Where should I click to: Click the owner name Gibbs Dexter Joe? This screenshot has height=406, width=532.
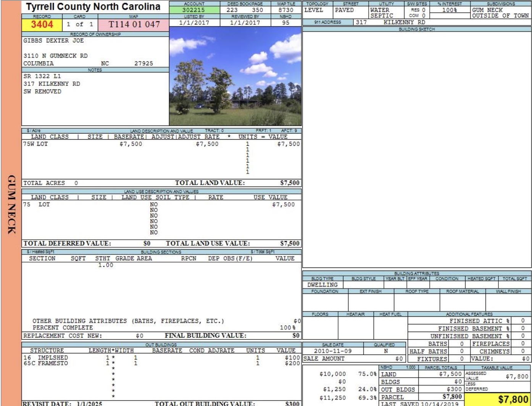coord(53,40)
